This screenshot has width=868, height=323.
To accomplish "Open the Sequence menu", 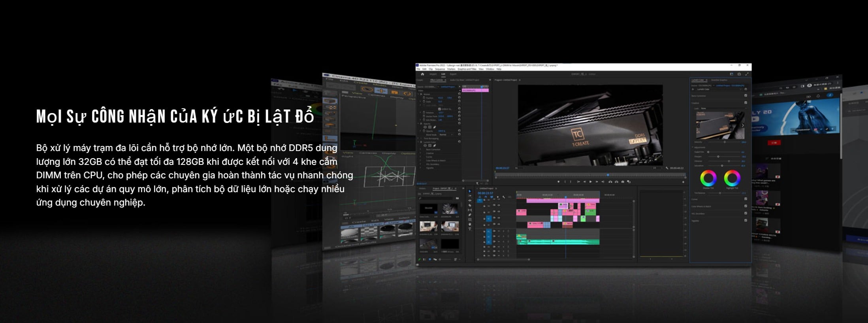I will [x=440, y=69].
